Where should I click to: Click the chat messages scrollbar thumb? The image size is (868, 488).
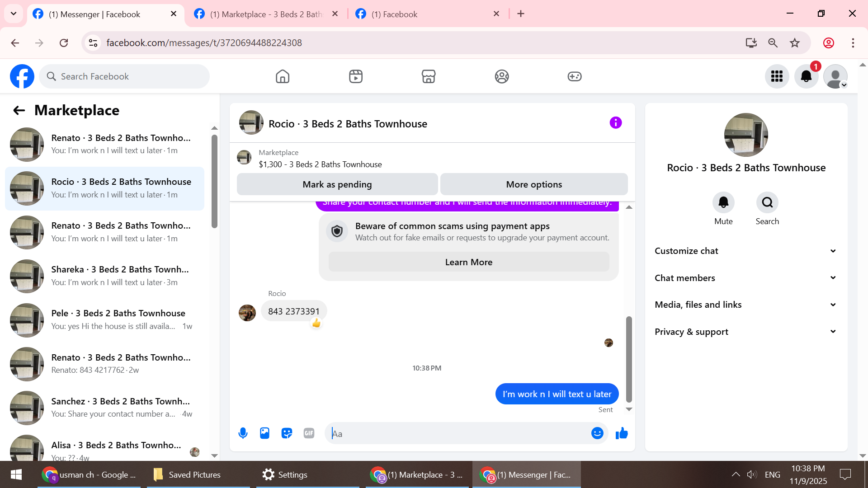point(629,359)
